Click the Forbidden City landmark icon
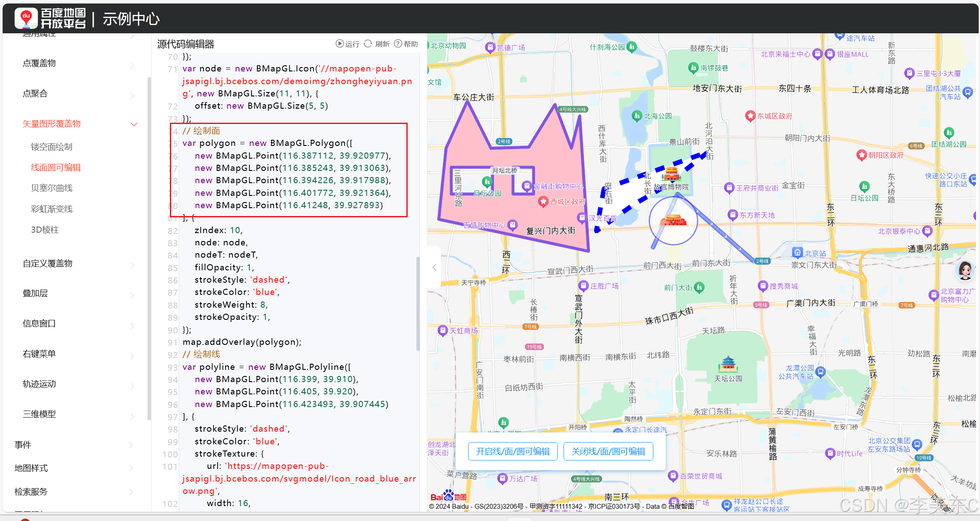The image size is (980, 521). point(671,173)
